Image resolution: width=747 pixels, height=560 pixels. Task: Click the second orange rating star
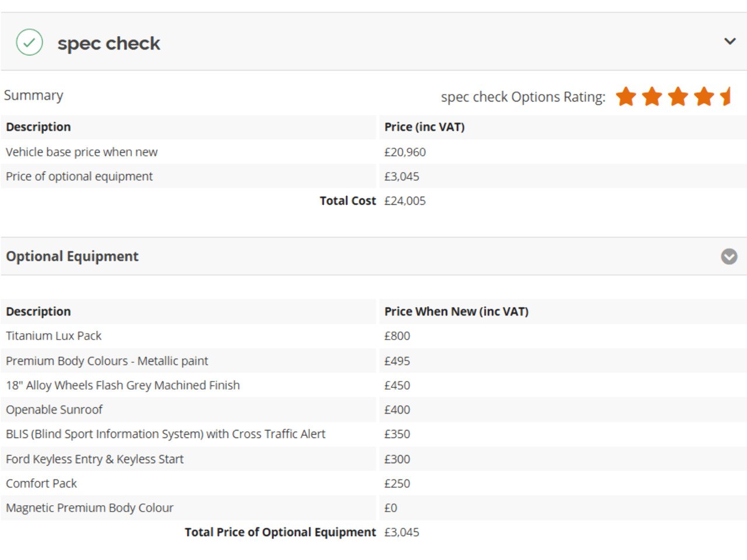[x=652, y=97]
